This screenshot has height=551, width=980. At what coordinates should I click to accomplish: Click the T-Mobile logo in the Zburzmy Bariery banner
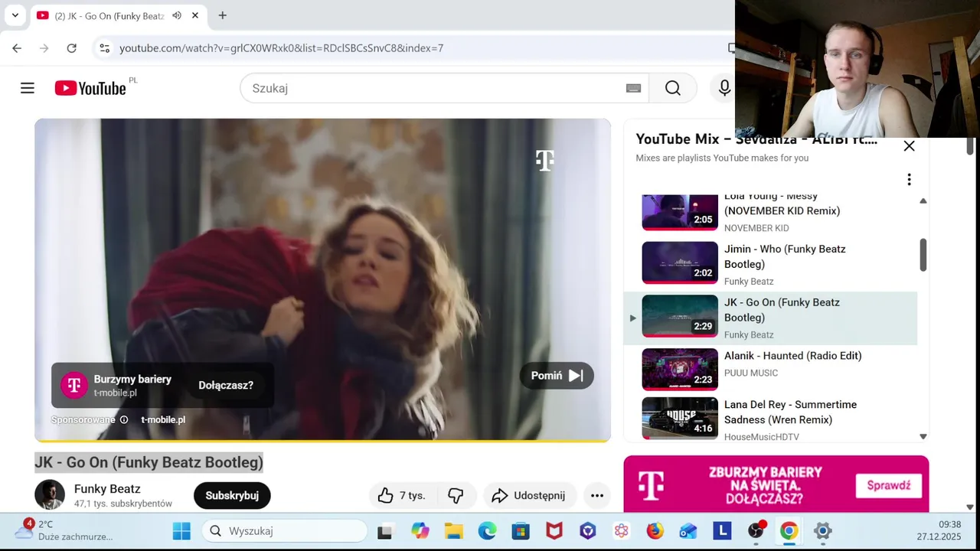[651, 485]
